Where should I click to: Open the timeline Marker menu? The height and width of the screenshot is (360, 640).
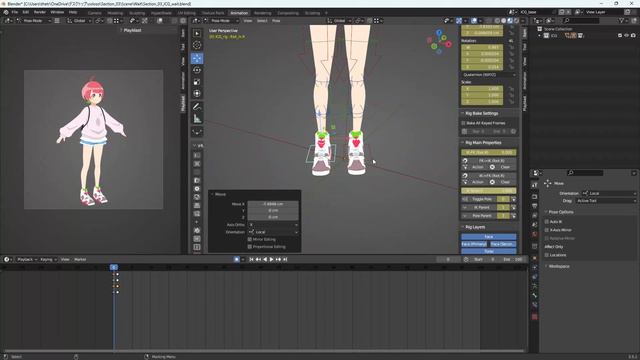tap(80, 260)
